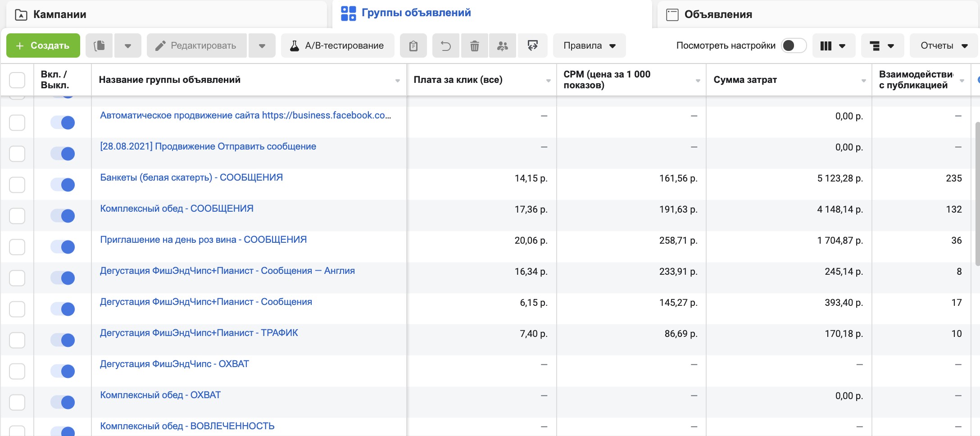Viewport: 980px width, 436px height.
Task: Open the columns selector dropdown arrow
Action: (842, 46)
